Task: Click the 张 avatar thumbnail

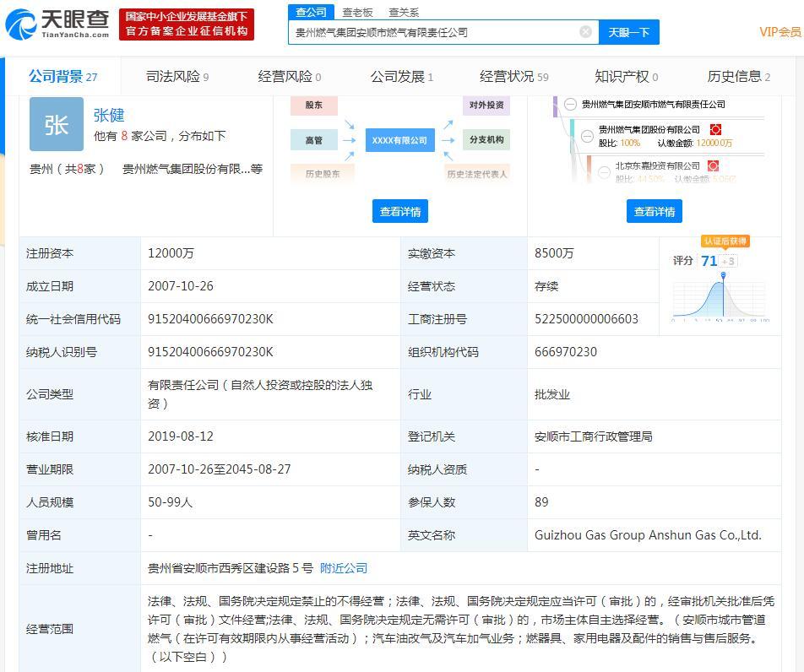Action: tap(57, 124)
